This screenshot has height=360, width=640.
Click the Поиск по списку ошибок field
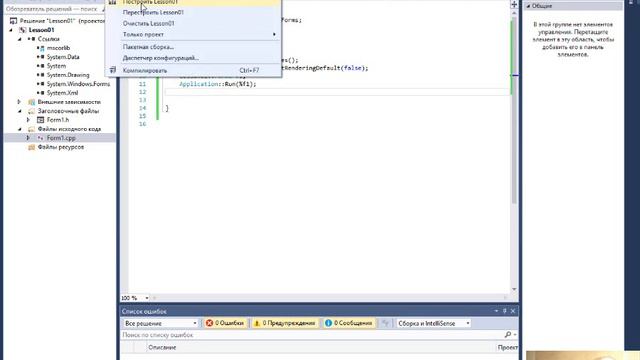pos(312,335)
